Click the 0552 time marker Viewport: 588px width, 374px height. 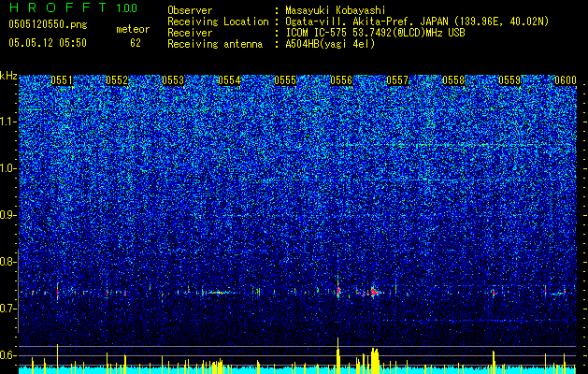(x=117, y=80)
